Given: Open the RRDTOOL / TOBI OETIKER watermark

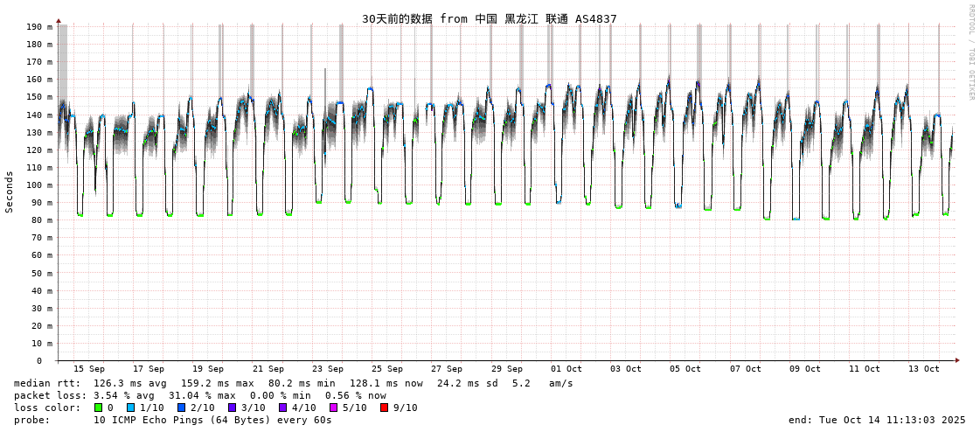Looking at the screenshot, I should pos(970,52).
